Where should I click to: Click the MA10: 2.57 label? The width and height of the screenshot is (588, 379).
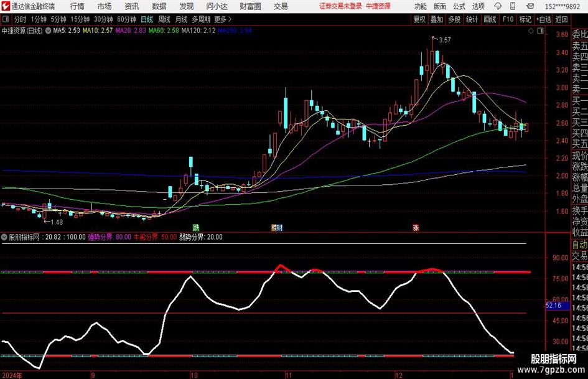pyautogui.click(x=98, y=30)
